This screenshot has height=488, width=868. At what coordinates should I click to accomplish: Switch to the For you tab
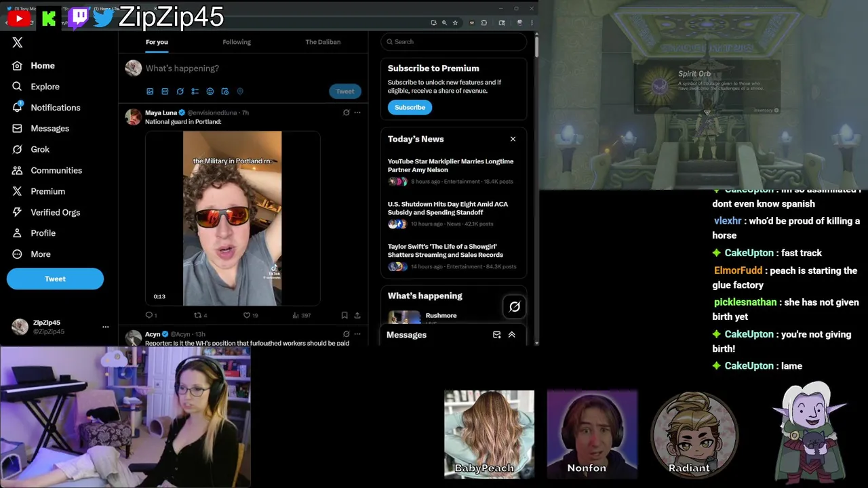pyautogui.click(x=157, y=42)
